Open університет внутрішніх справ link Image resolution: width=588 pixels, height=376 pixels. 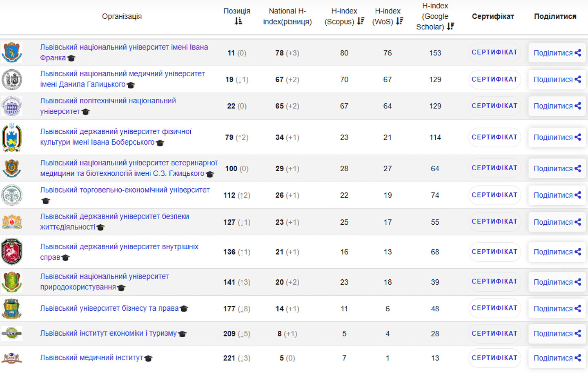(x=119, y=252)
